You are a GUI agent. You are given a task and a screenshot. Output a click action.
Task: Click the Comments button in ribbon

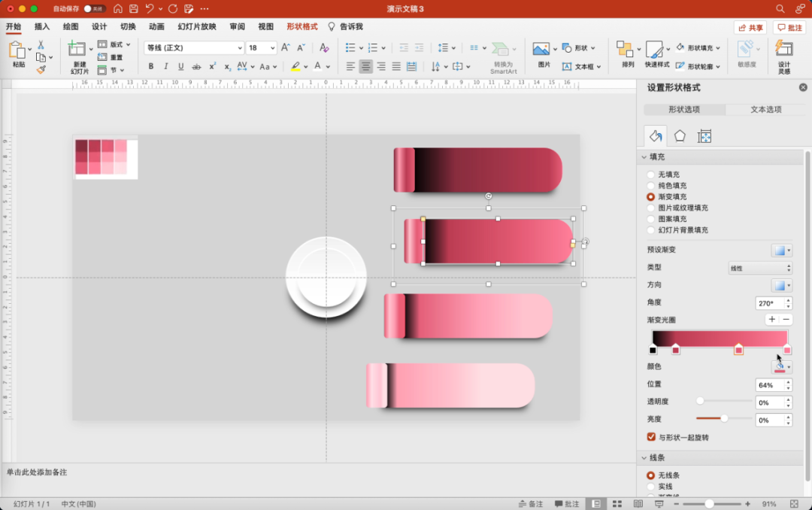point(789,28)
